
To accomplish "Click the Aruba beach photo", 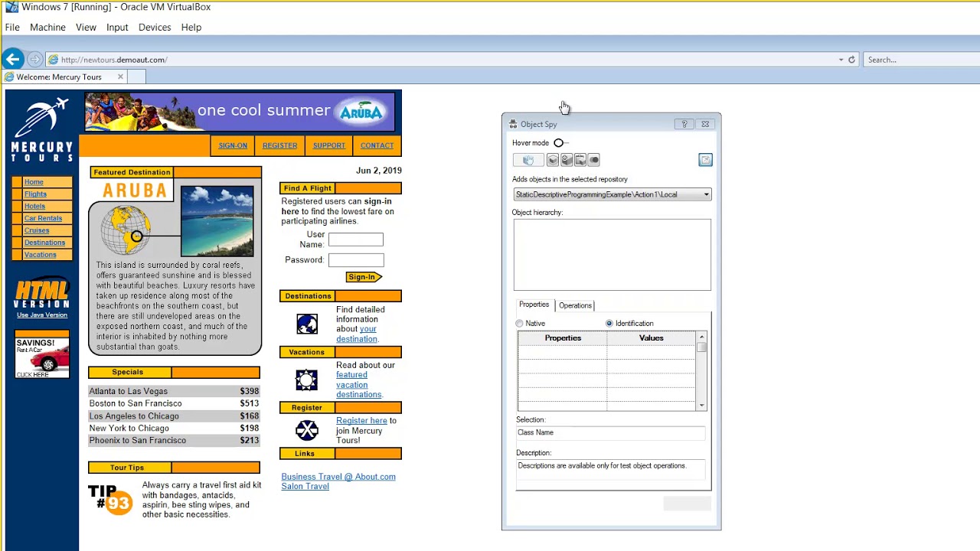I will pyautogui.click(x=217, y=220).
